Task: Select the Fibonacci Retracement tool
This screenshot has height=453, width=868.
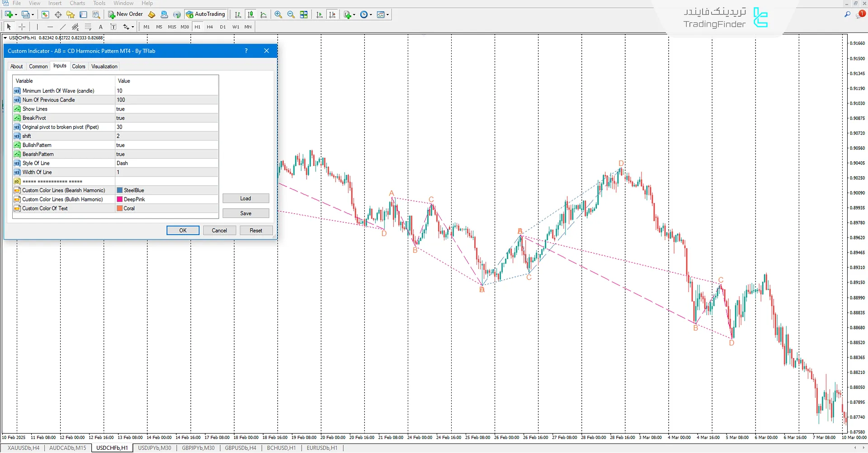Action: pos(88,27)
